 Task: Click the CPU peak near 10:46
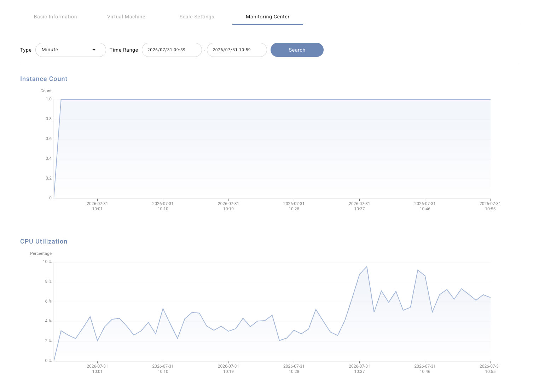pos(418,270)
